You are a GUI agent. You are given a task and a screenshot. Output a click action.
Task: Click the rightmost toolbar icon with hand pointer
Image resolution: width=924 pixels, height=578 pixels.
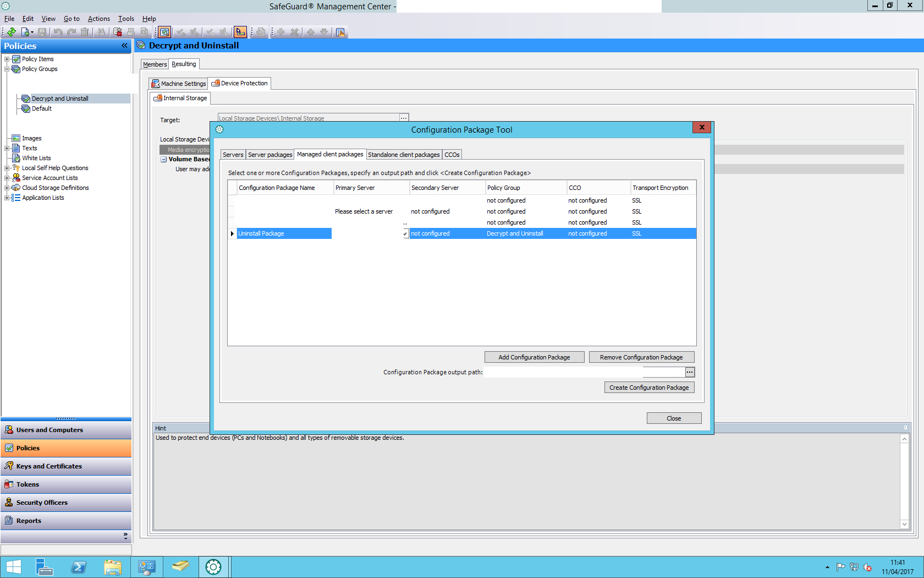click(x=340, y=32)
